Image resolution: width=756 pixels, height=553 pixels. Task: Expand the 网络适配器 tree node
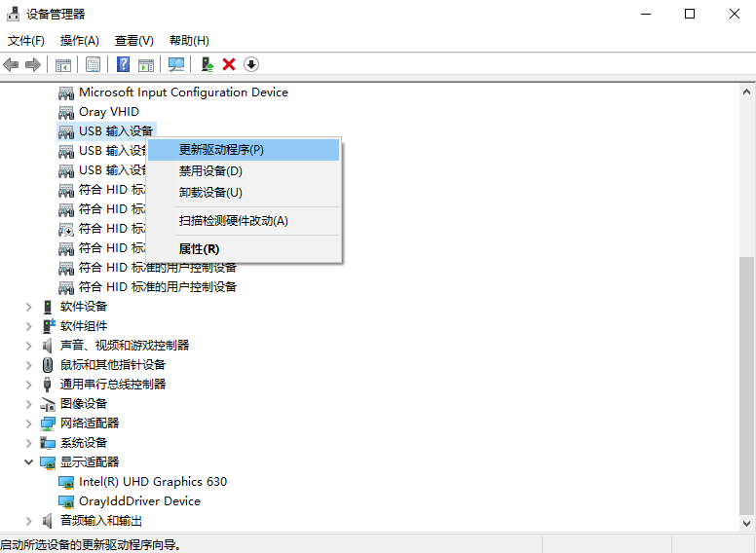click(x=28, y=424)
